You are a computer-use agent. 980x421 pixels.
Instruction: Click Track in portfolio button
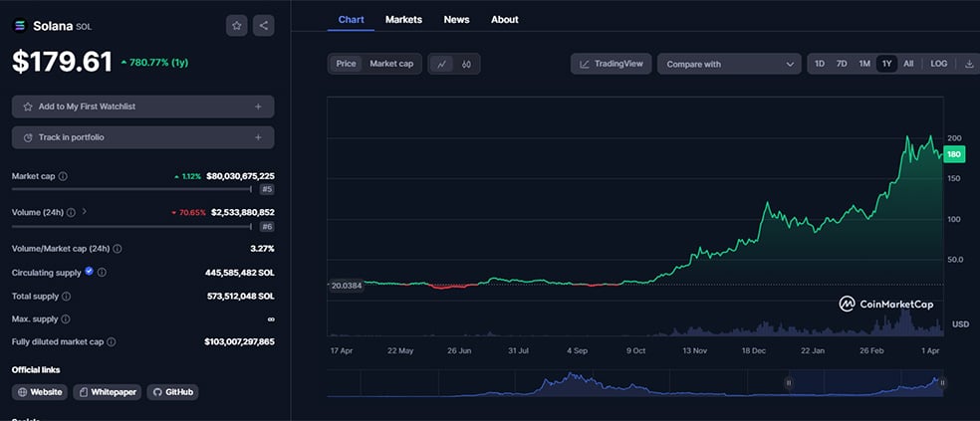pos(142,137)
